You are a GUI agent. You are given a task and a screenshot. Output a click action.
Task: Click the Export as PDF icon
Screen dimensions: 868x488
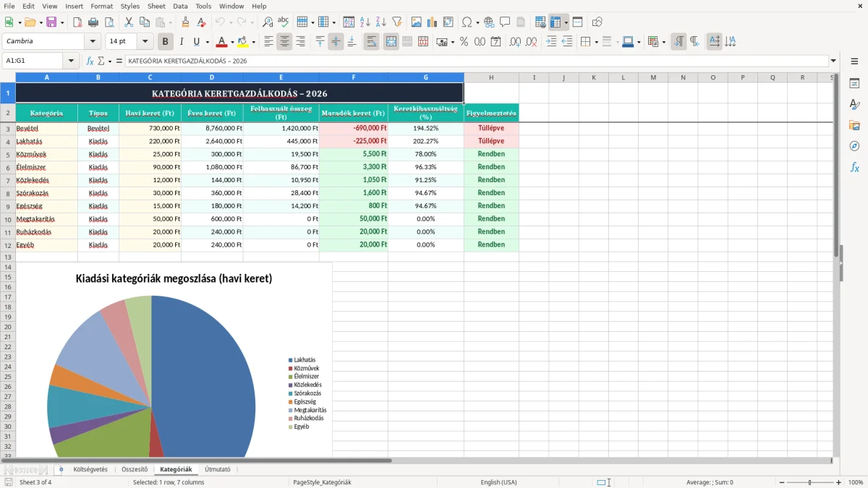tap(77, 22)
